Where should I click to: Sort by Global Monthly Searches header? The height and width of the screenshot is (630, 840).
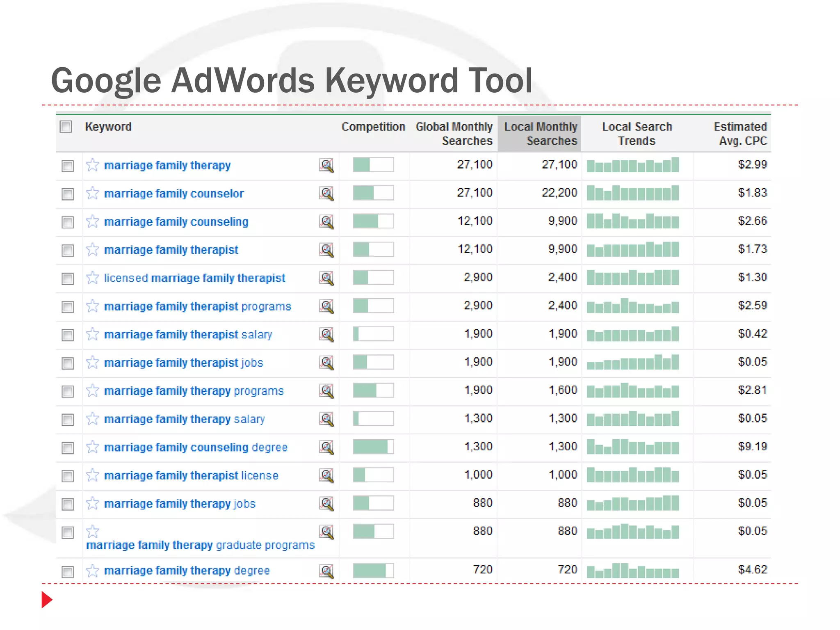pyautogui.click(x=454, y=134)
